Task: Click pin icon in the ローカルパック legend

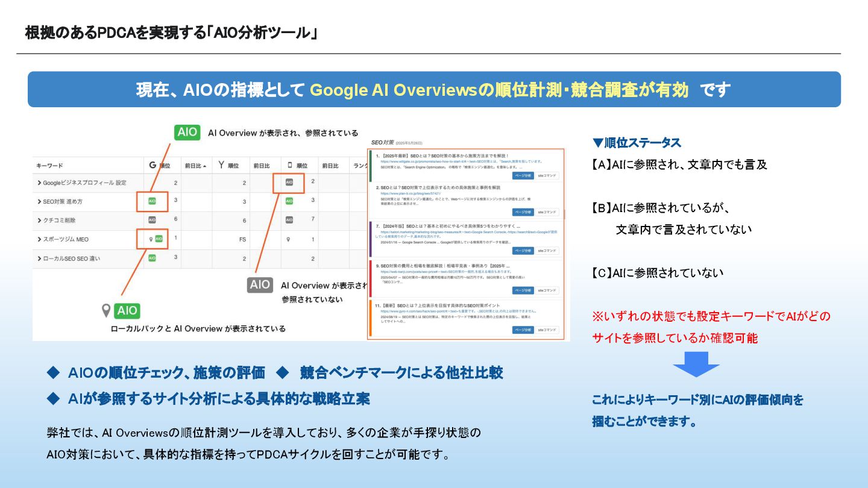Action: pyautogui.click(x=107, y=311)
